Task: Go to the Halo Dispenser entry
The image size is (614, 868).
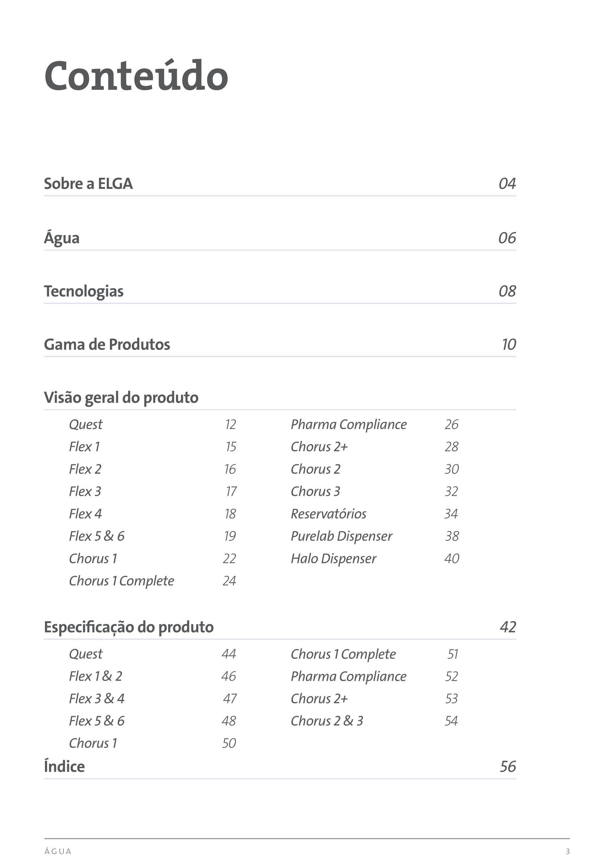Action: click(x=375, y=559)
